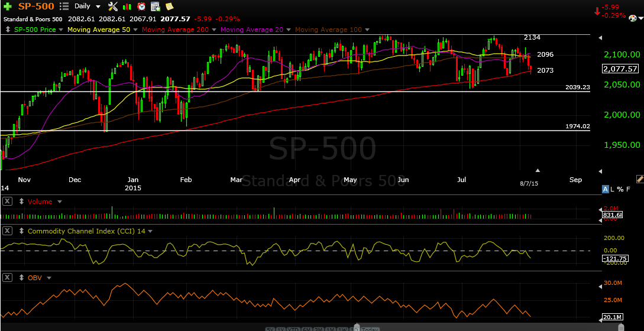
Task: Click the 2073 price annotation
Action: pyautogui.click(x=545, y=71)
